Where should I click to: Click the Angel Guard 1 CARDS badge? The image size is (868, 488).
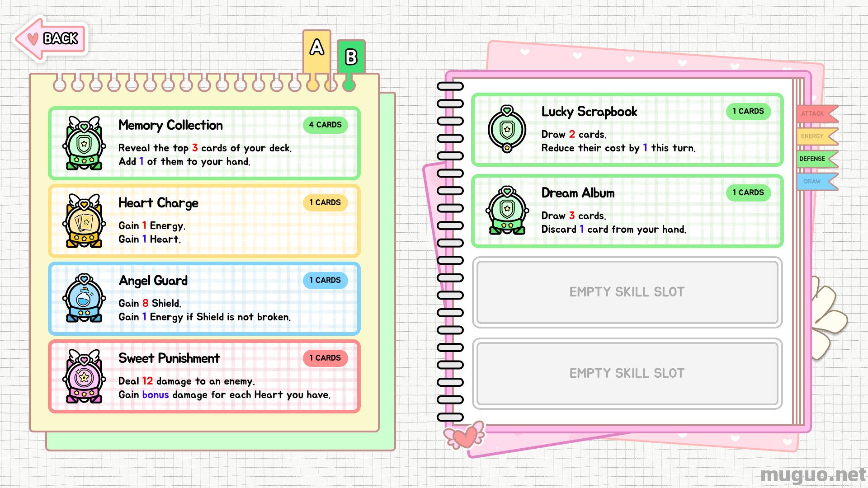325,280
